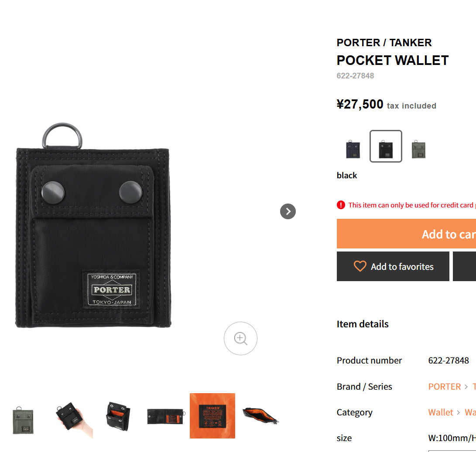476x452 pixels.
Task: Click the red exclamation warning icon
Action: (x=341, y=205)
